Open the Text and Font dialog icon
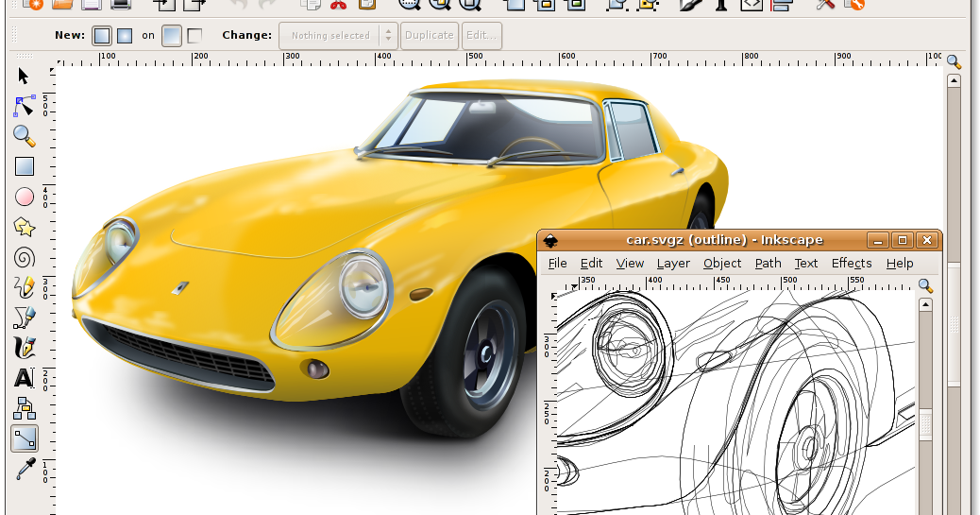This screenshot has height=515, width=980. click(721, 5)
